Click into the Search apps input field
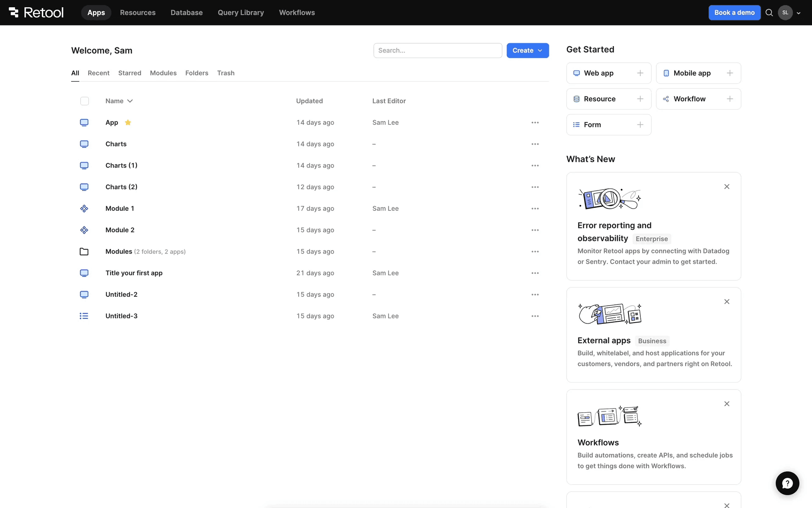The height and width of the screenshot is (508, 812). point(437,50)
